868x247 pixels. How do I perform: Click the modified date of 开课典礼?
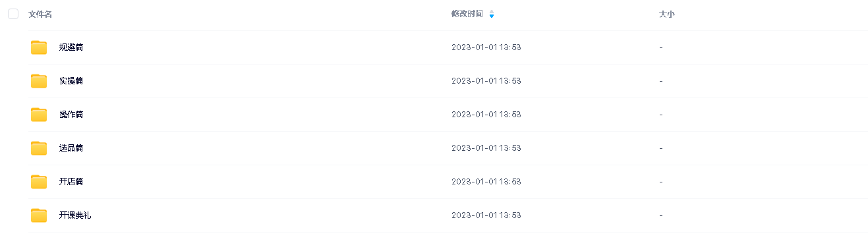pos(486,215)
